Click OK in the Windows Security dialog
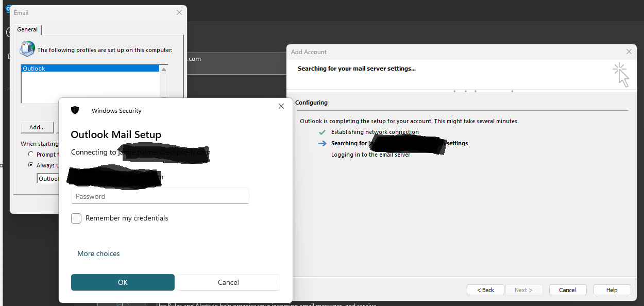Viewport: 644px width, 306px height. (x=123, y=282)
